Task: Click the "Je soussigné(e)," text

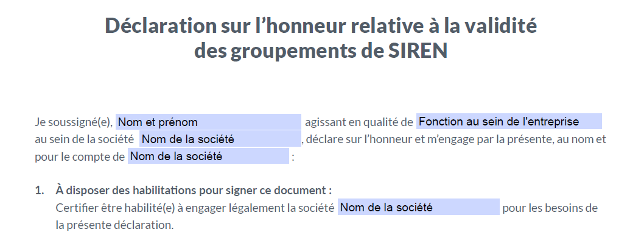Action: [x=74, y=122]
